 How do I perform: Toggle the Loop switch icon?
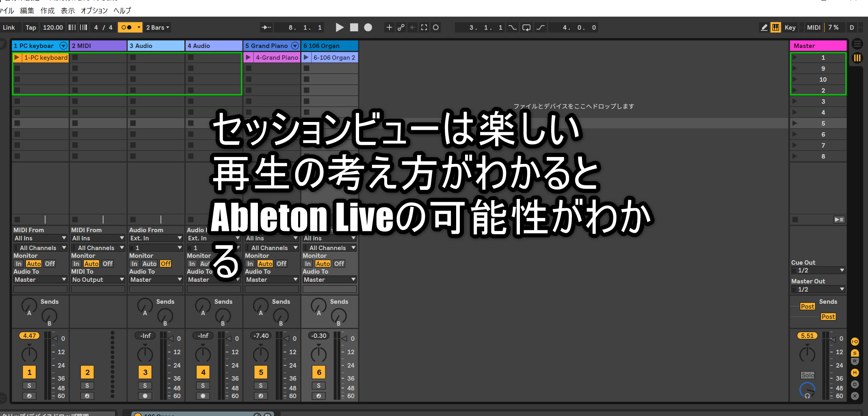pos(526,28)
